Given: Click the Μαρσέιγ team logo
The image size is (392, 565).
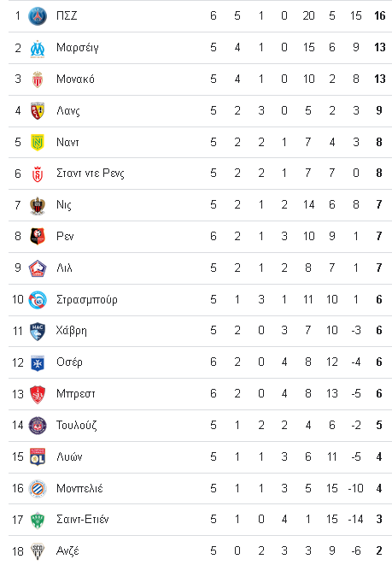Looking at the screenshot, I should 38,48.
